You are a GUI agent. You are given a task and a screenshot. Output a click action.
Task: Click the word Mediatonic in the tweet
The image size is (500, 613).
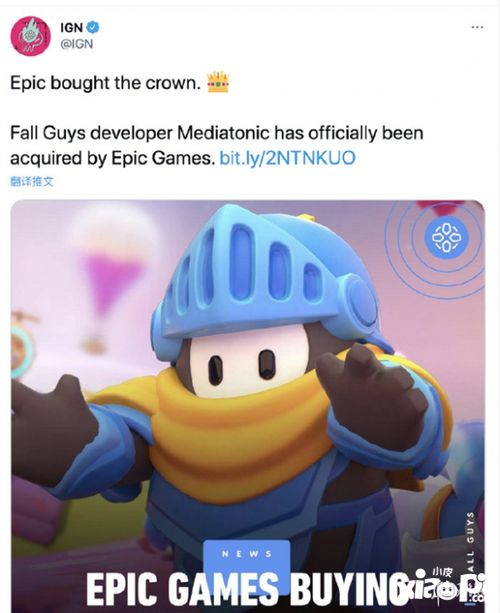tap(223, 133)
